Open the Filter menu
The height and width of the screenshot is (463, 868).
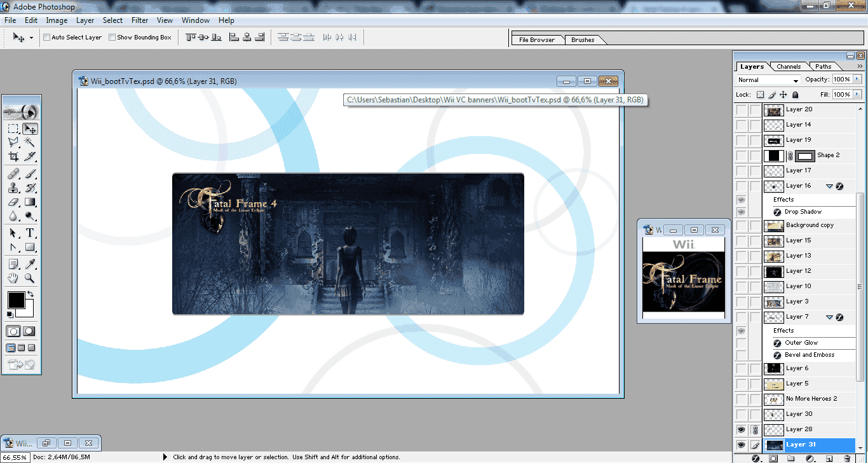point(140,20)
